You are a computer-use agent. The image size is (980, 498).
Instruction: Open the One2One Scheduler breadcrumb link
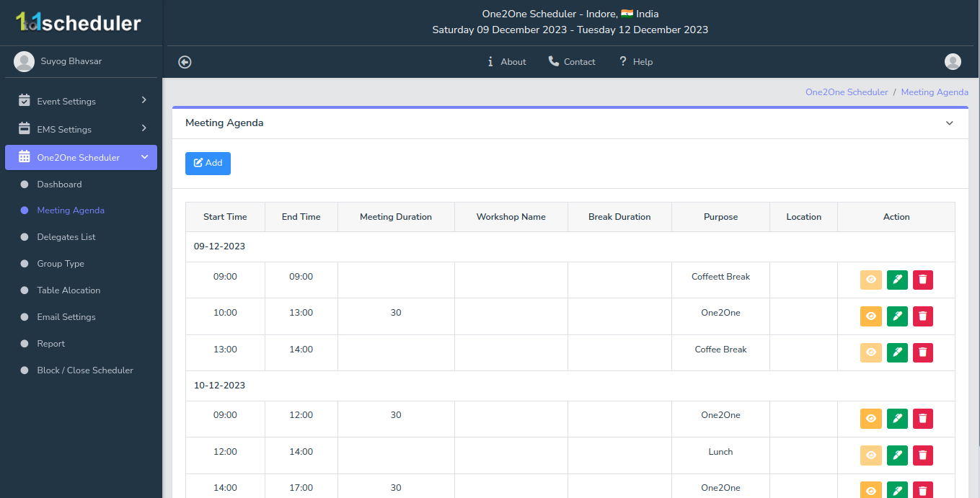coord(847,92)
